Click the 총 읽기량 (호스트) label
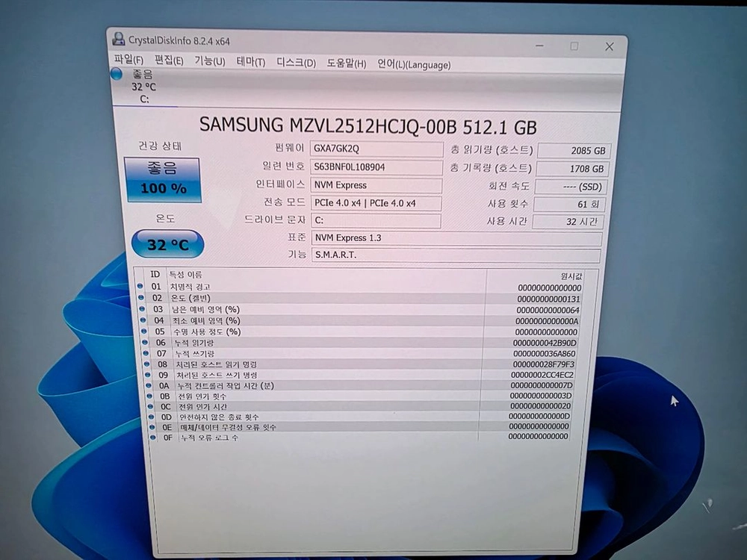Viewport: 747px width, 560px height. click(x=492, y=150)
